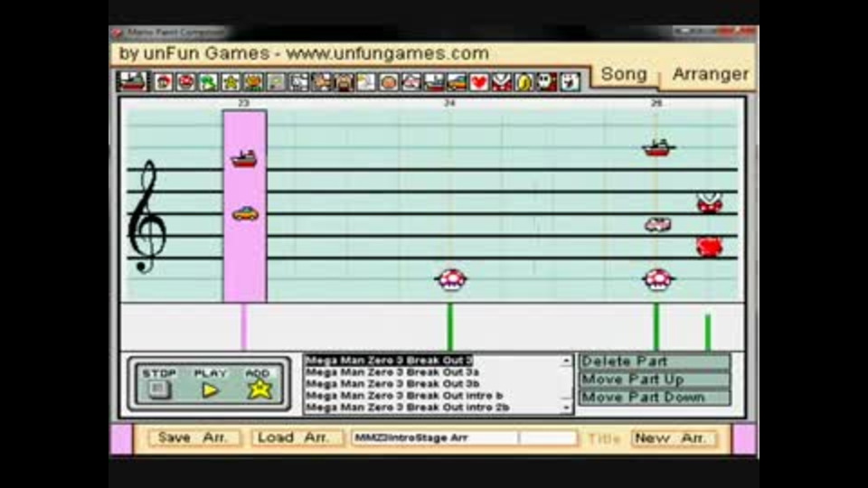The width and height of the screenshot is (868, 488).
Task: Select 'Mega Man Zero 3 Break Out intro b'
Action: point(431,396)
